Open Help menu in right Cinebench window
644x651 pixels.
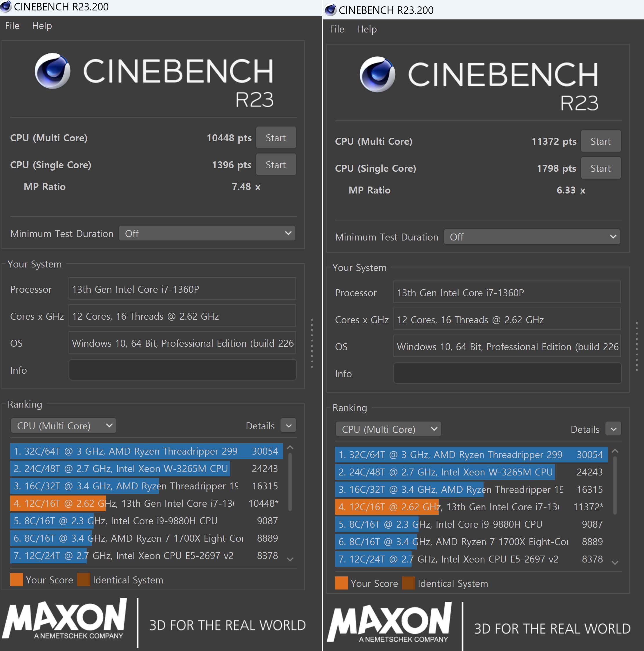(x=367, y=29)
